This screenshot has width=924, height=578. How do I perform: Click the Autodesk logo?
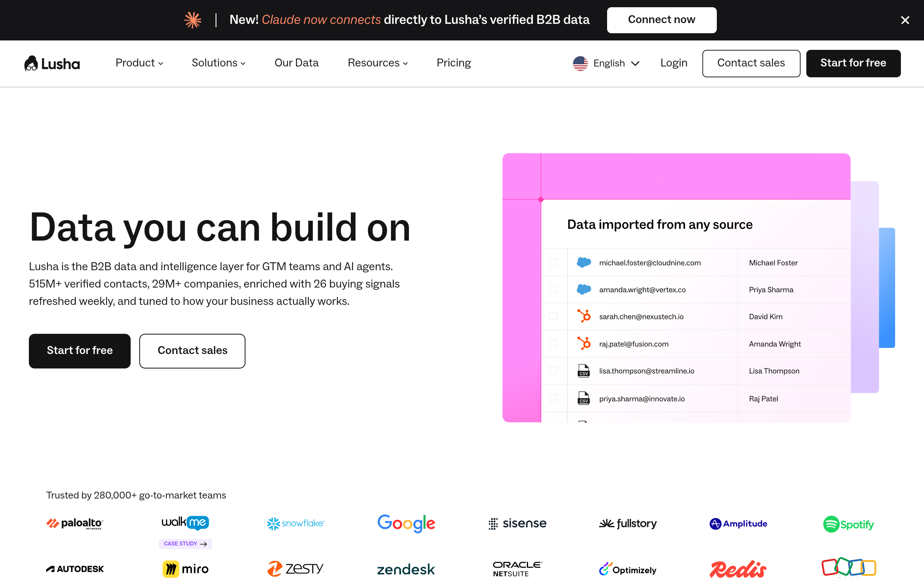pos(75,569)
